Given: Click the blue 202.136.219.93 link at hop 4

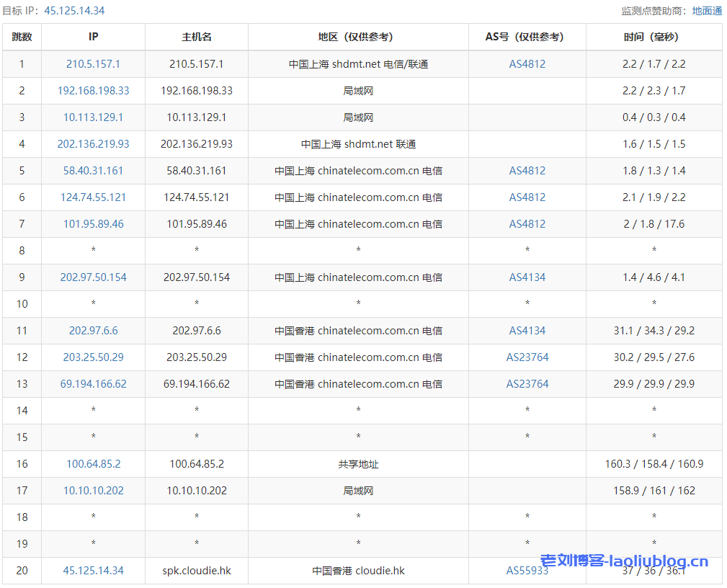Looking at the screenshot, I should (x=93, y=144).
